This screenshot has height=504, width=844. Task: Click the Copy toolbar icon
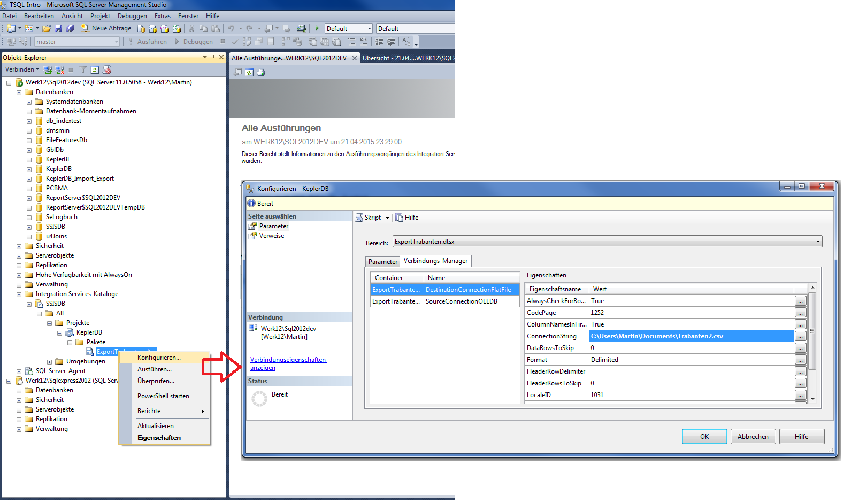(x=203, y=28)
